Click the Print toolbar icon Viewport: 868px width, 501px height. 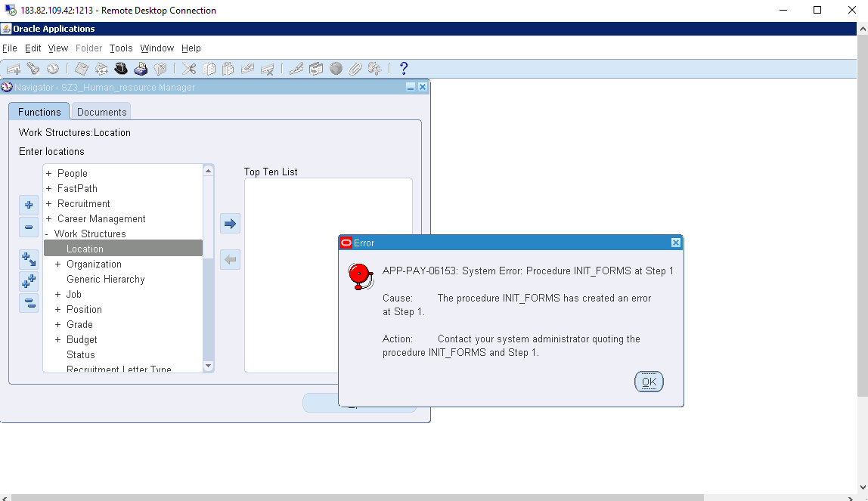[141, 69]
